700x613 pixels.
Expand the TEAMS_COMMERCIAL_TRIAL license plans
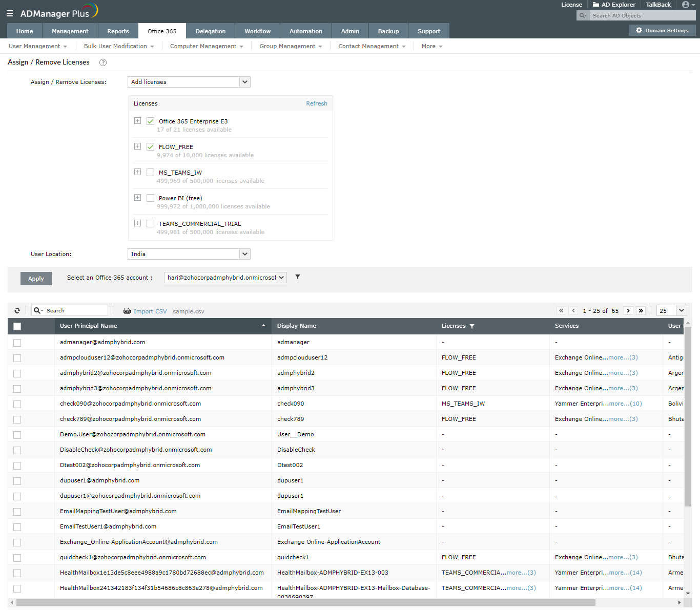(137, 223)
